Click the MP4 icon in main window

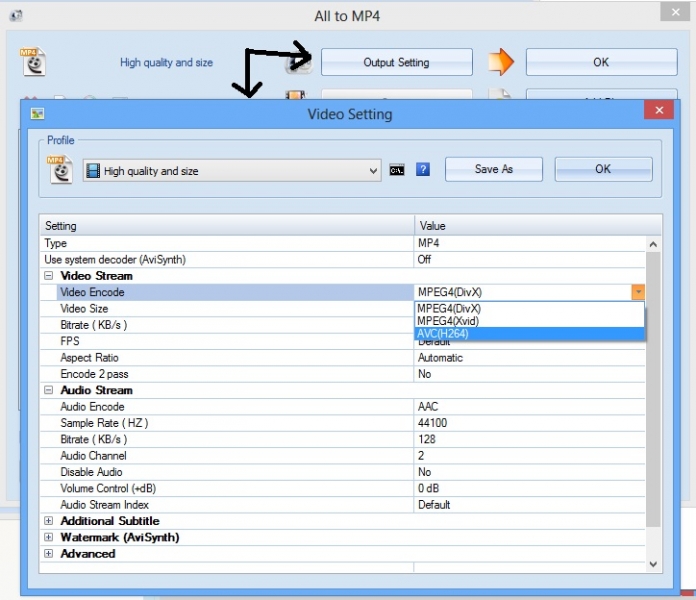tap(34, 62)
